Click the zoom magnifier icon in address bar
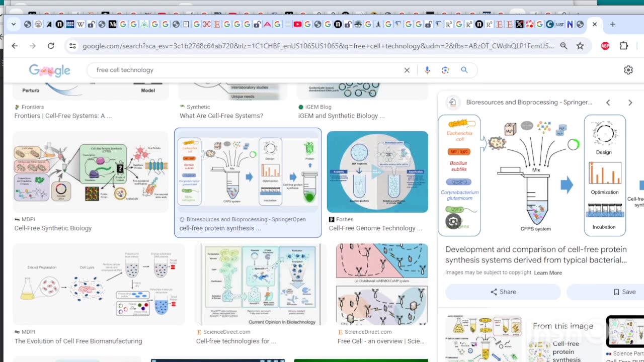 pos(564,46)
